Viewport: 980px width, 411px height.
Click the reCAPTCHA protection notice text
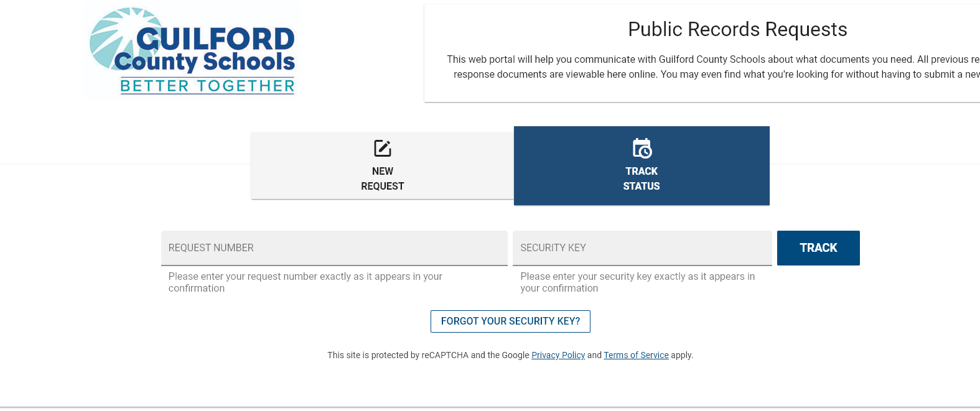pyautogui.click(x=510, y=355)
